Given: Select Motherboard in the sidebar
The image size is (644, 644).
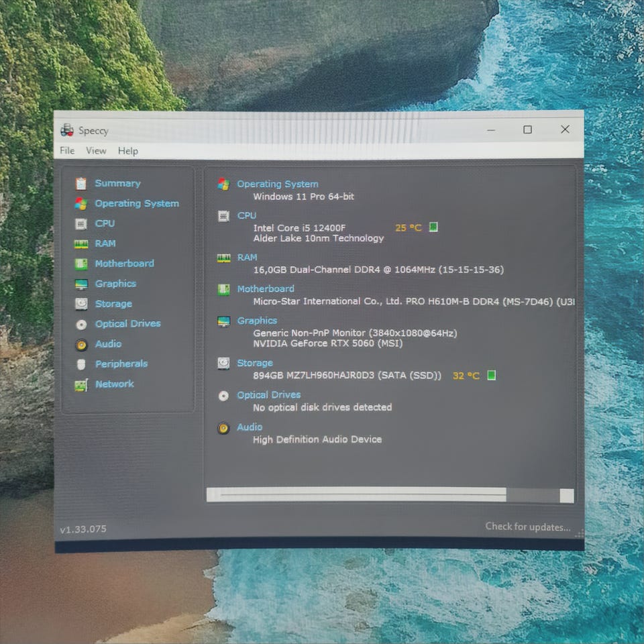Looking at the screenshot, I should click(125, 263).
